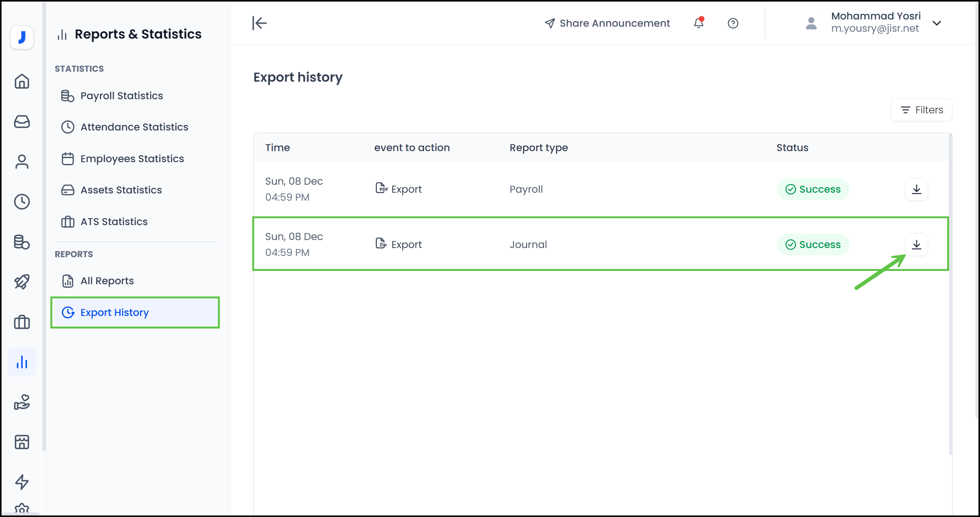980x517 pixels.
Task: Open Attendance Statistics clock icon
Action: pos(68,127)
